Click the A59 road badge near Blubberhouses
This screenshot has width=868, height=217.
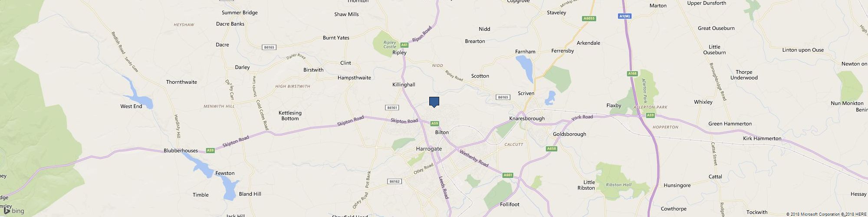coord(210,151)
